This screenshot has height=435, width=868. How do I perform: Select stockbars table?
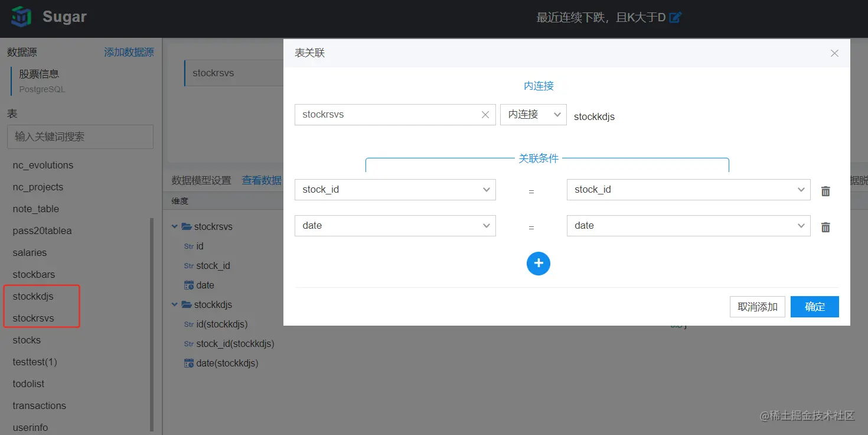click(34, 275)
